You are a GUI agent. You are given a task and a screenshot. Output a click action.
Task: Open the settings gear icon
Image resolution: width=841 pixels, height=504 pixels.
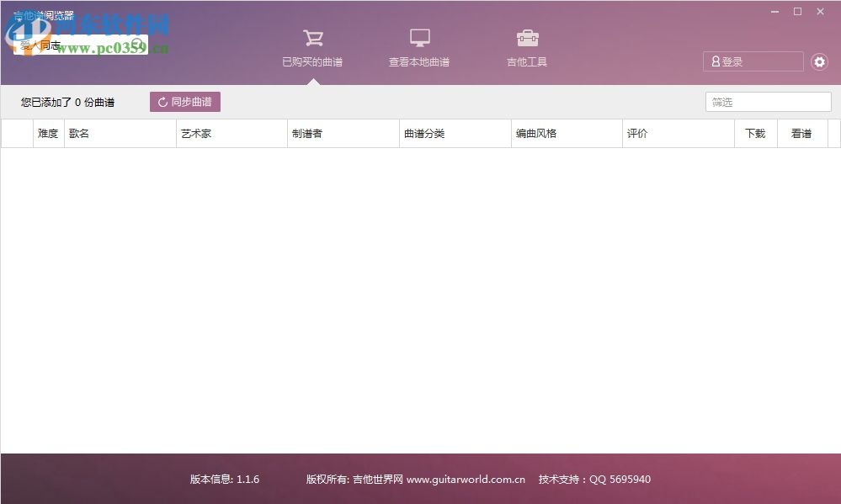(819, 61)
